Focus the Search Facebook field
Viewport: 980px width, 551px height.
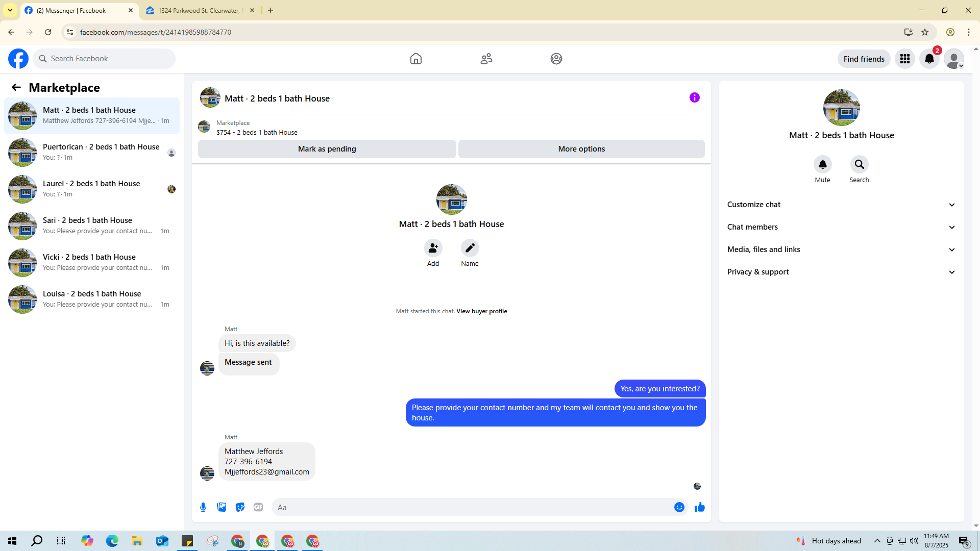[104, 59]
